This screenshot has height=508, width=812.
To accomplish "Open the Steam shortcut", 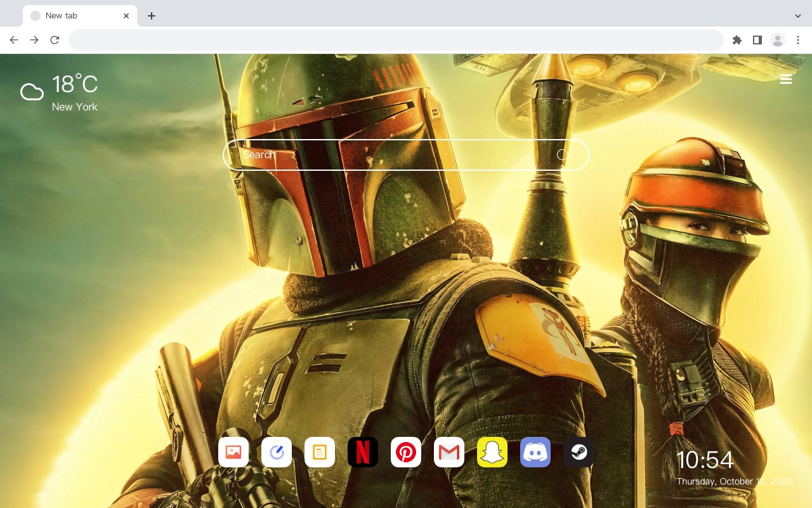I will tap(579, 452).
